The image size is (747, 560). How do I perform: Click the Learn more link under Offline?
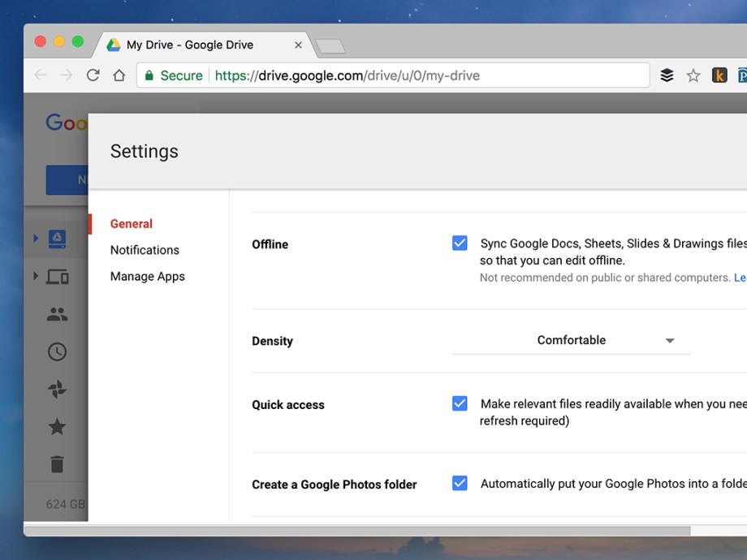pos(740,278)
